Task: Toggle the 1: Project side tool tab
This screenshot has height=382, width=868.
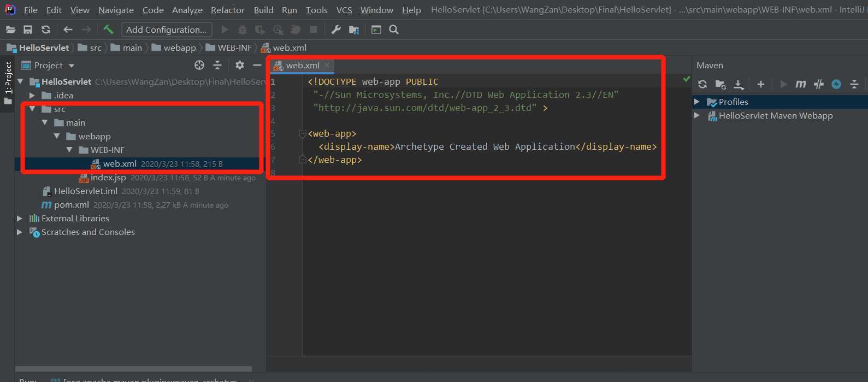Action: pos(8,83)
